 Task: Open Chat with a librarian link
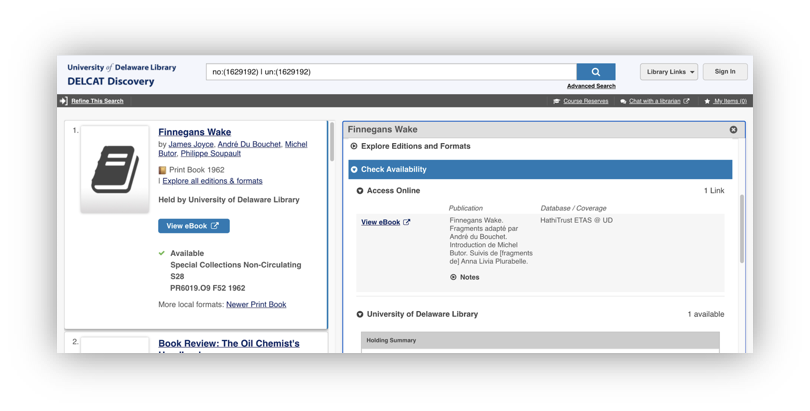[x=655, y=101]
